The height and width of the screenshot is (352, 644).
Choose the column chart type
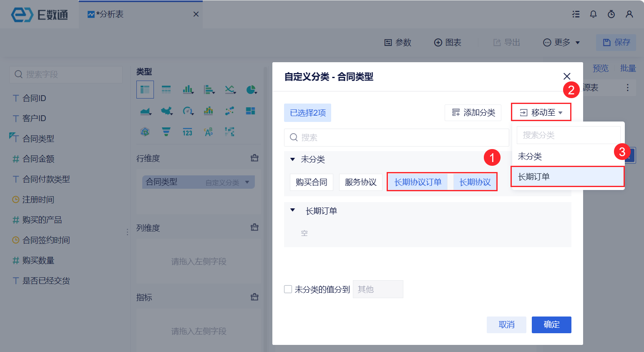click(x=188, y=89)
